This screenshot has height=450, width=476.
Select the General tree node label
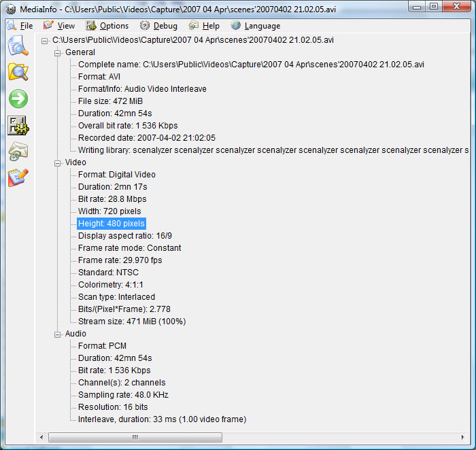(x=80, y=52)
